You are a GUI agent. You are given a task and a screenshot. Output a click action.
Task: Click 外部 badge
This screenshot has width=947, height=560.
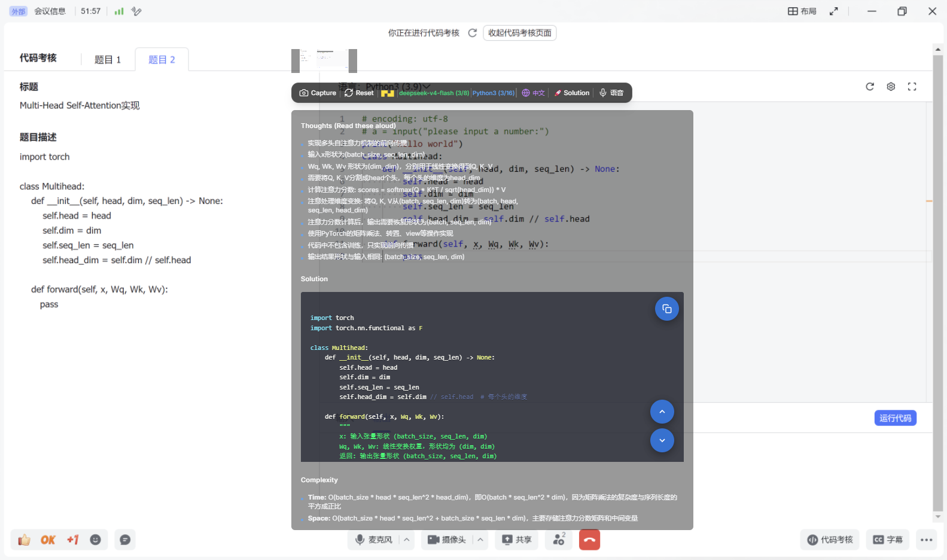coord(18,11)
